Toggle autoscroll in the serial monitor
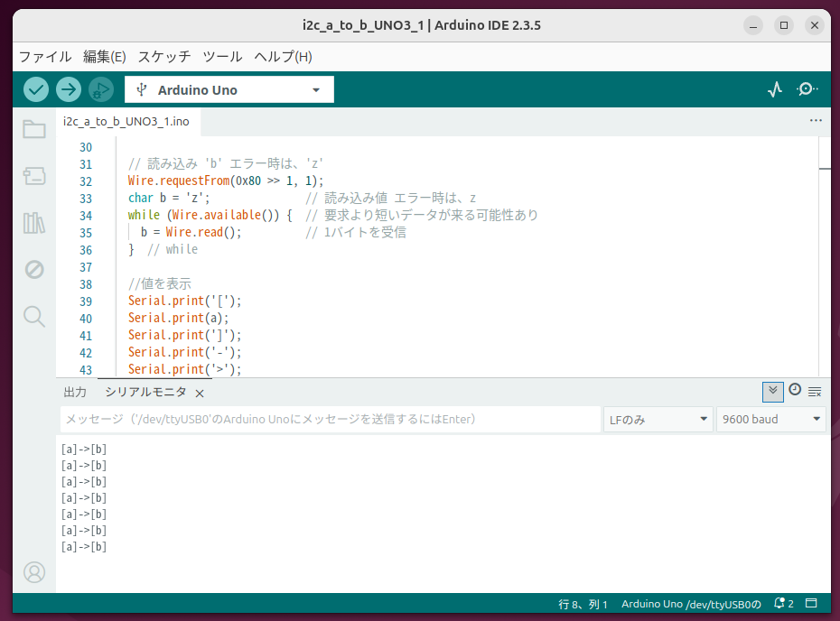 [x=772, y=391]
